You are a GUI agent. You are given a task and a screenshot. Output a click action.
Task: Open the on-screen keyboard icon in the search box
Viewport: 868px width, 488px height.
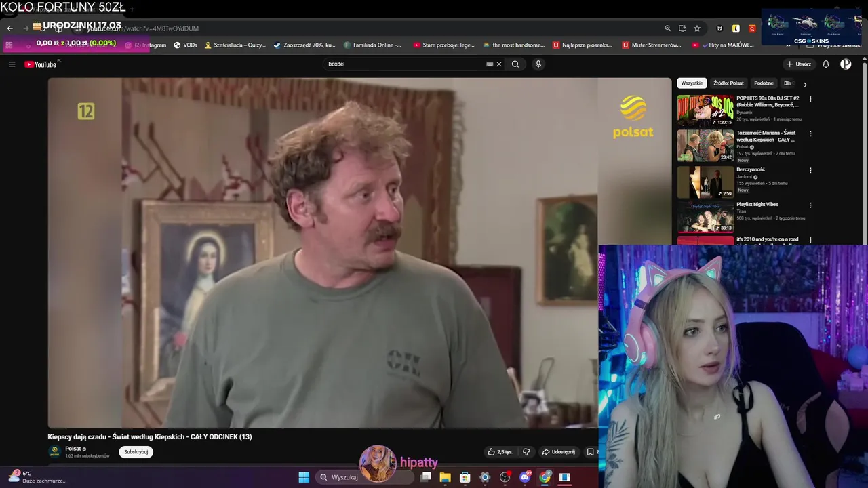tap(490, 64)
